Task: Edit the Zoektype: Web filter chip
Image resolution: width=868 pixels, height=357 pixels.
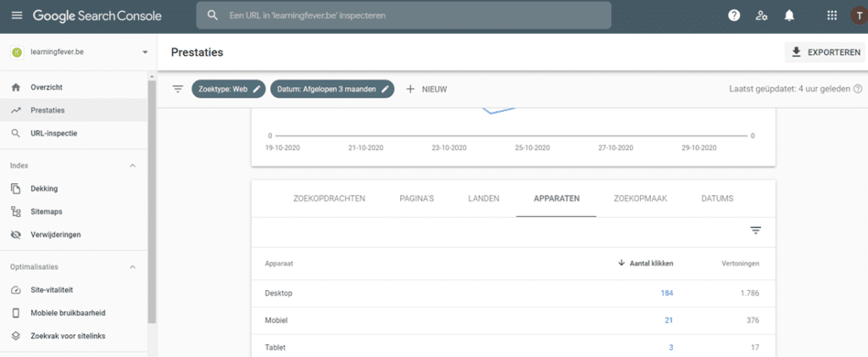Action: (229, 89)
